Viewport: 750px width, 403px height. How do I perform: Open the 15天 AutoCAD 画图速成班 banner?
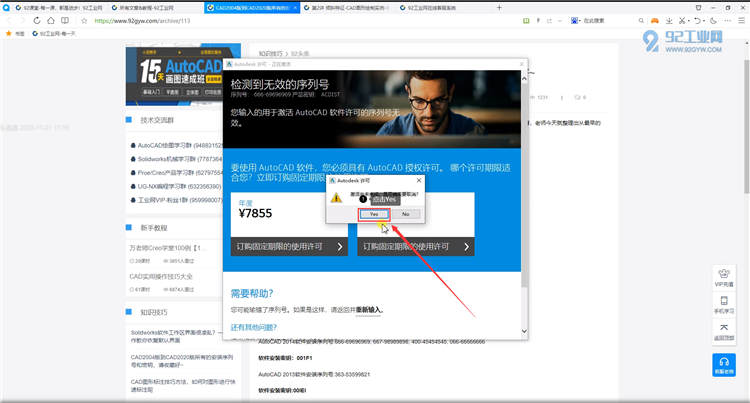tap(183, 75)
